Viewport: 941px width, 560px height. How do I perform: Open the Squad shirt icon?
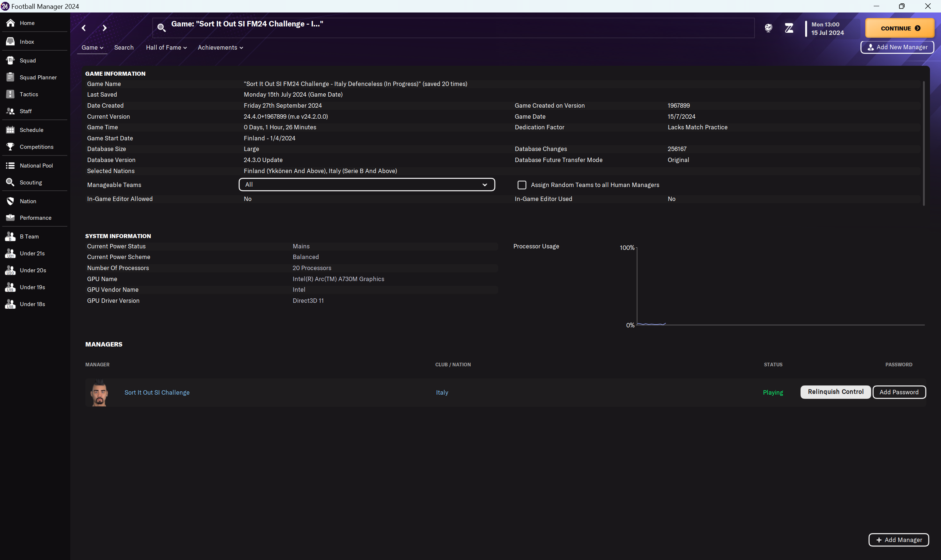[x=10, y=60]
